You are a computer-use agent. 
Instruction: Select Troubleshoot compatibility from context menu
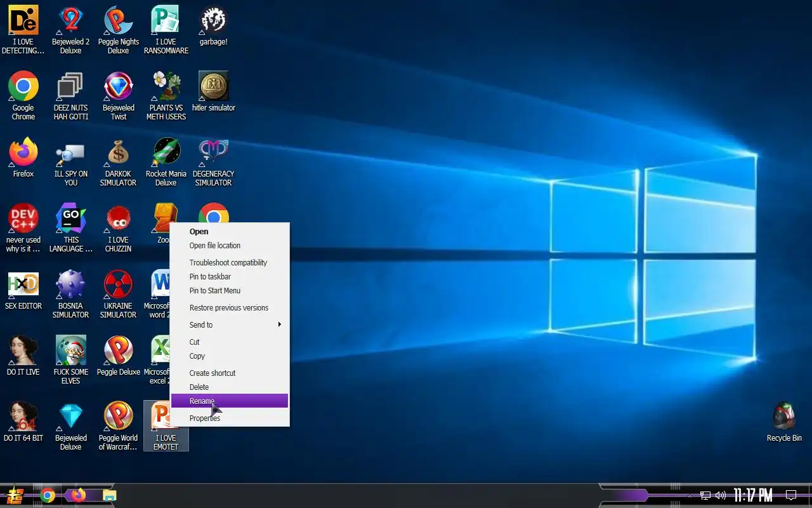click(x=230, y=263)
